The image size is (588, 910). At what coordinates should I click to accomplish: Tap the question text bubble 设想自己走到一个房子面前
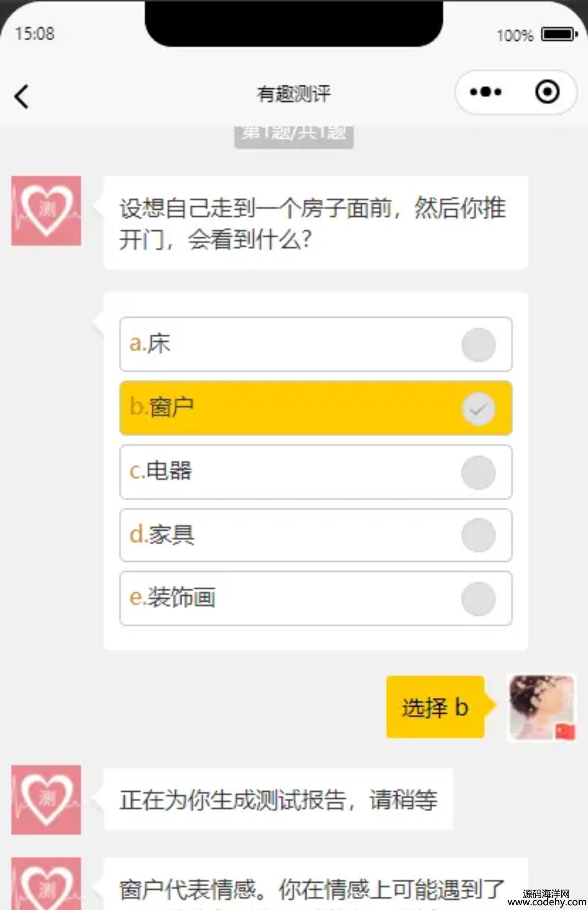(x=316, y=223)
